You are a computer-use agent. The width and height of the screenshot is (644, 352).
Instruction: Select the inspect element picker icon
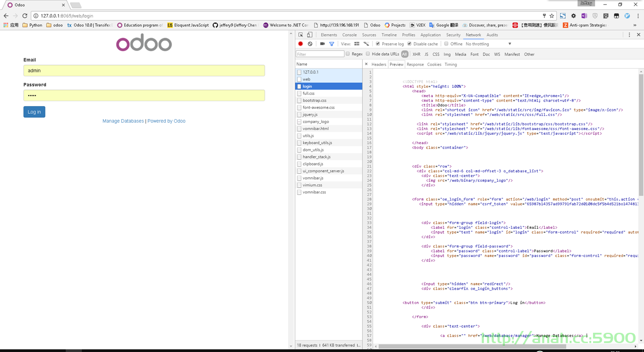301,35
